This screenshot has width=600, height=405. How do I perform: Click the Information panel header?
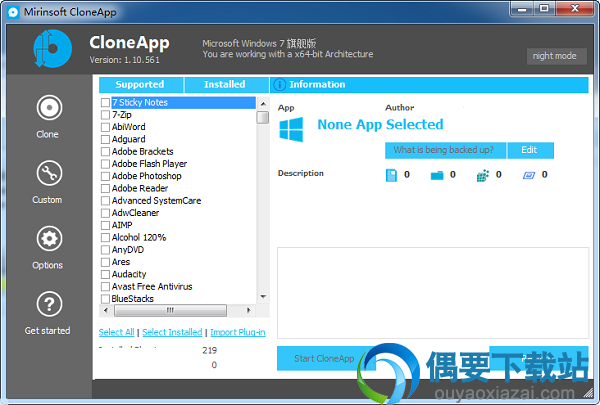pyautogui.click(x=429, y=85)
